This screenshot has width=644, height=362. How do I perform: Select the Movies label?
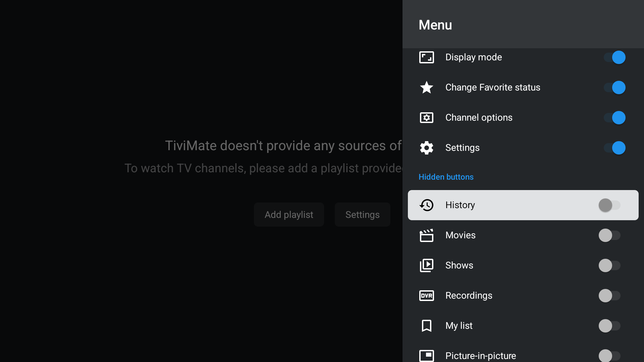click(460, 235)
